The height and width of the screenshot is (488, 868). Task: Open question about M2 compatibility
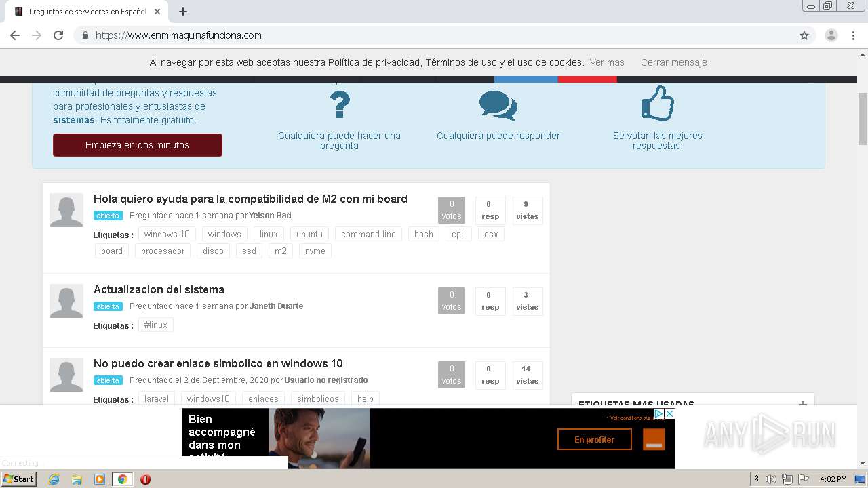point(250,199)
